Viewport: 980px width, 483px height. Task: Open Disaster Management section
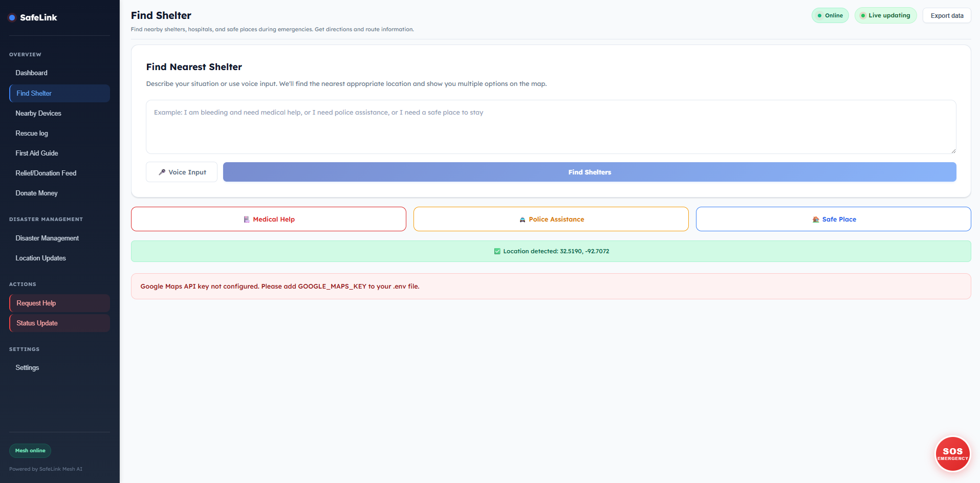[x=59, y=238]
